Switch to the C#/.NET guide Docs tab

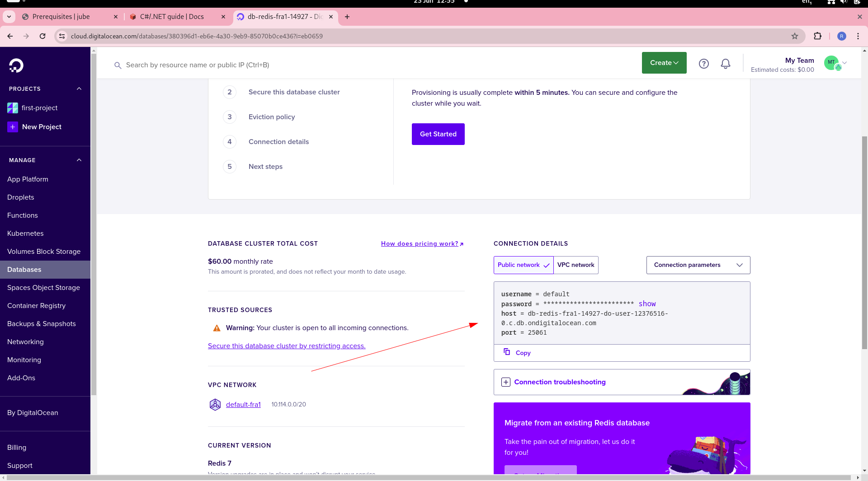point(172,17)
